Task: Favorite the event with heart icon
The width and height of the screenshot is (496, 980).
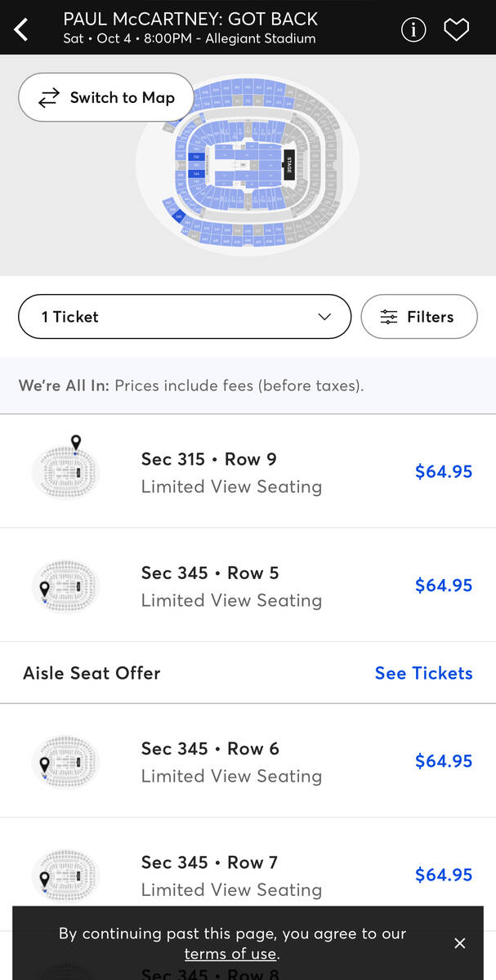Action: 456,29
